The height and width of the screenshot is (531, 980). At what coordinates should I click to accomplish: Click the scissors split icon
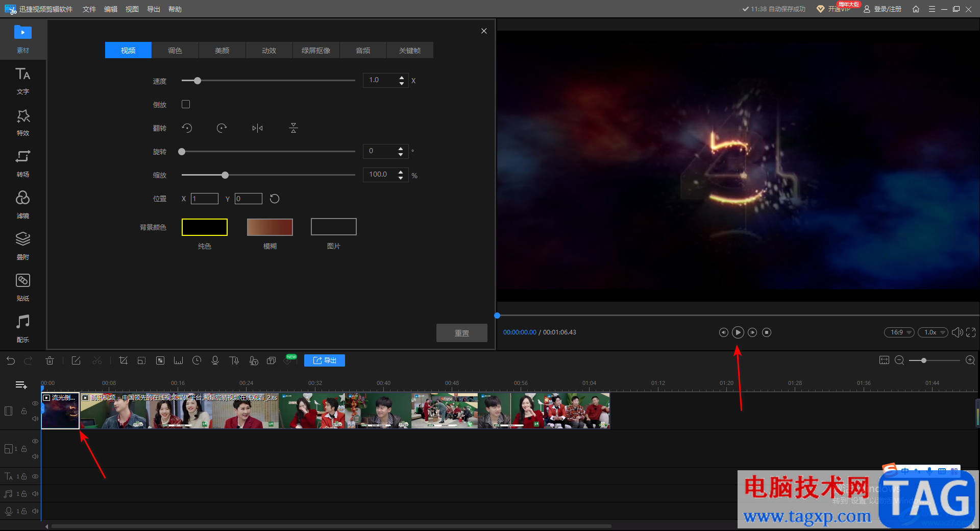[97, 360]
